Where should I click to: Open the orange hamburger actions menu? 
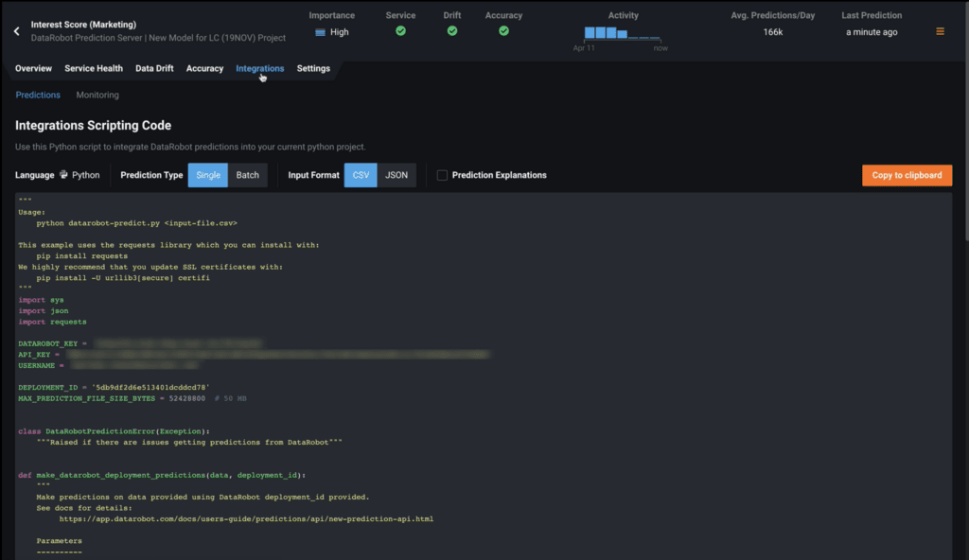[x=940, y=31]
